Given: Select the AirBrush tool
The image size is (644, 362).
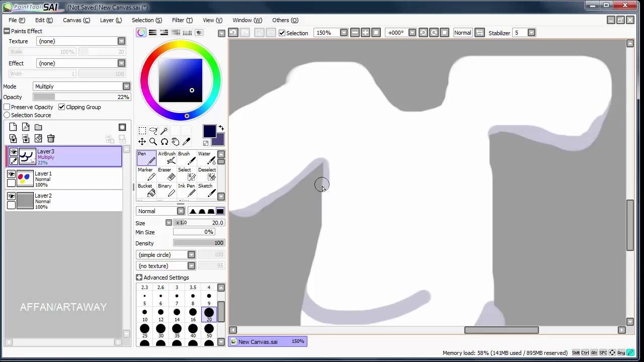Looking at the screenshot, I should click(x=167, y=158).
